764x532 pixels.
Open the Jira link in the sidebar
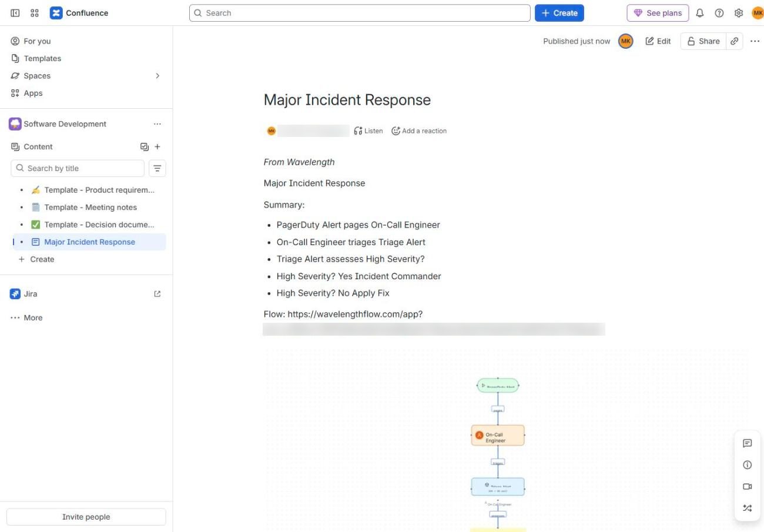coord(31,294)
